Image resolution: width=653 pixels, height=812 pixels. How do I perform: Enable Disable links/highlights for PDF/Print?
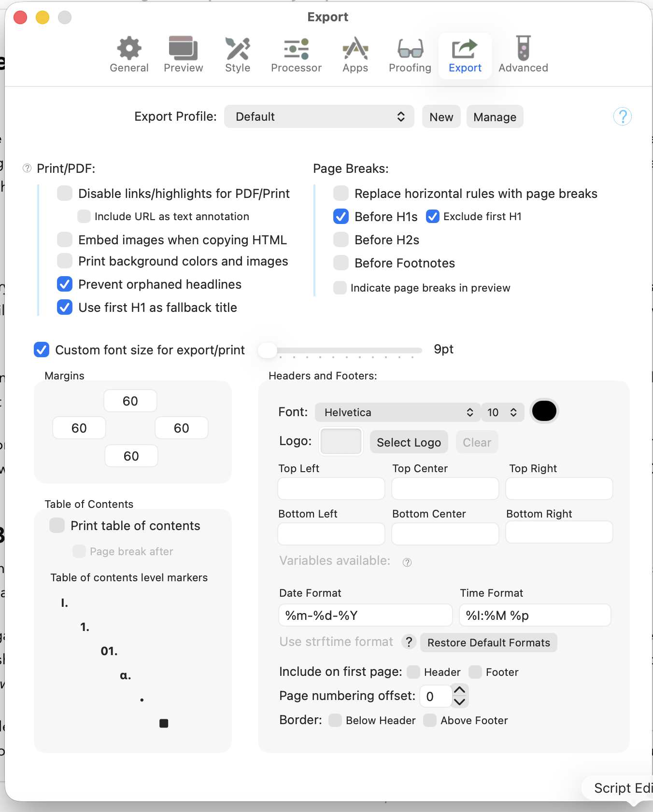point(65,193)
